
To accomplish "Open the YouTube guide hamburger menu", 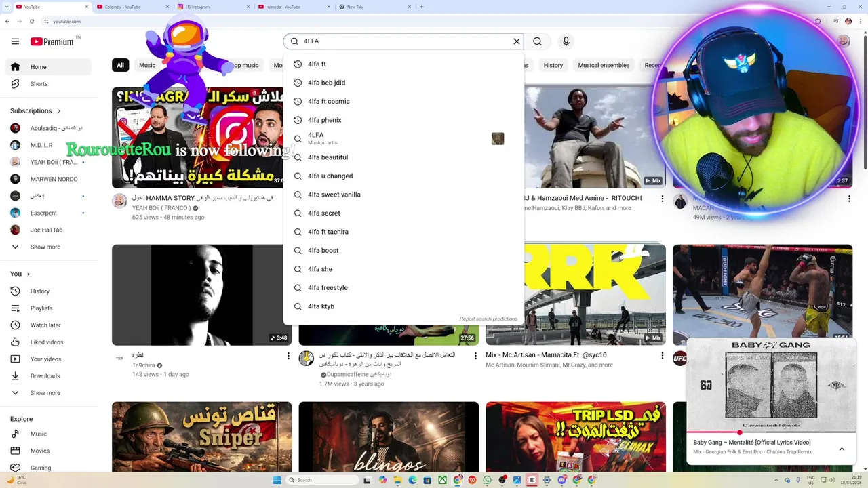I will (15, 41).
